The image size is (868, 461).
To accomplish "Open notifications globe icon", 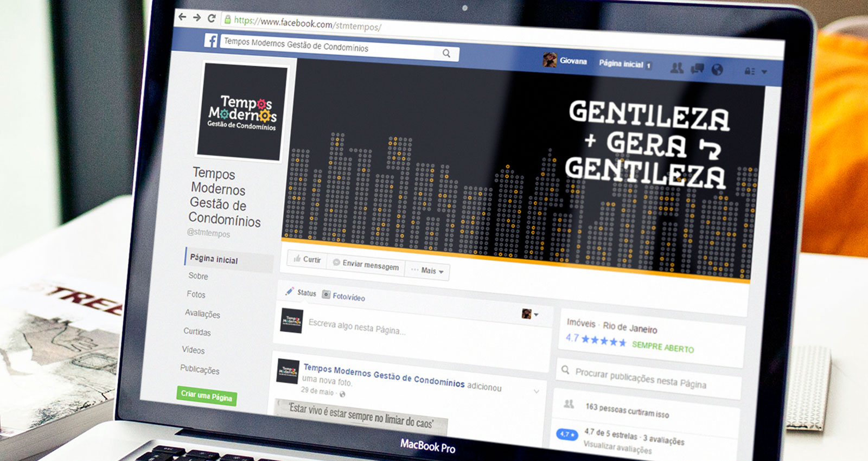I will click(x=717, y=69).
